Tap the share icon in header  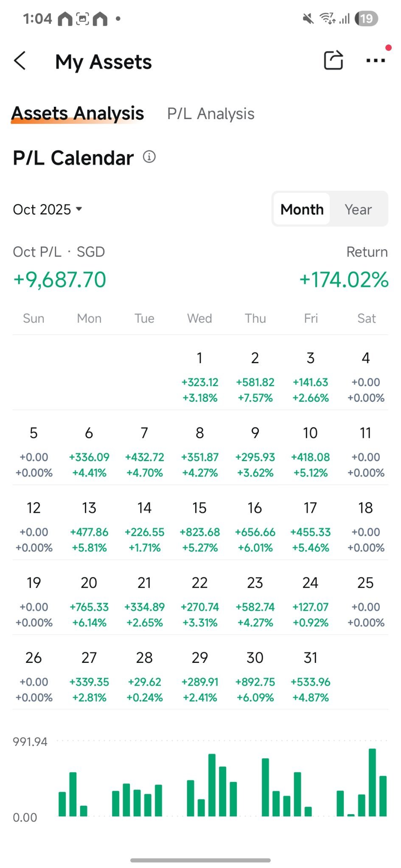[334, 60]
